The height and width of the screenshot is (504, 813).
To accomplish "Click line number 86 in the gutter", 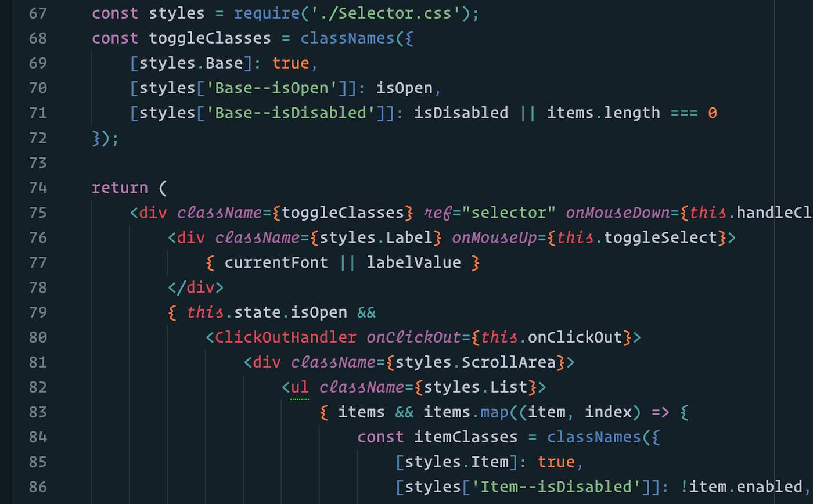I will pos(37,486).
